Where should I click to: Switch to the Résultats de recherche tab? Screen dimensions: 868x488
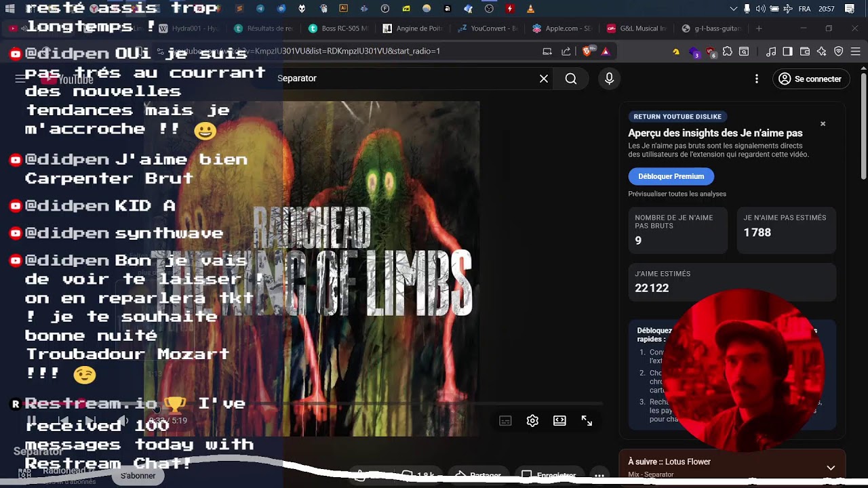[263, 28]
